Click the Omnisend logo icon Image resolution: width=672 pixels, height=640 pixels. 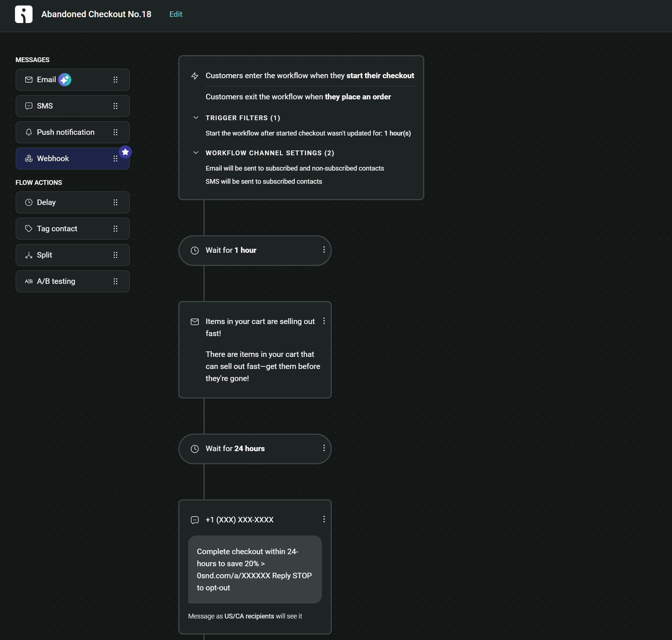coord(24,14)
